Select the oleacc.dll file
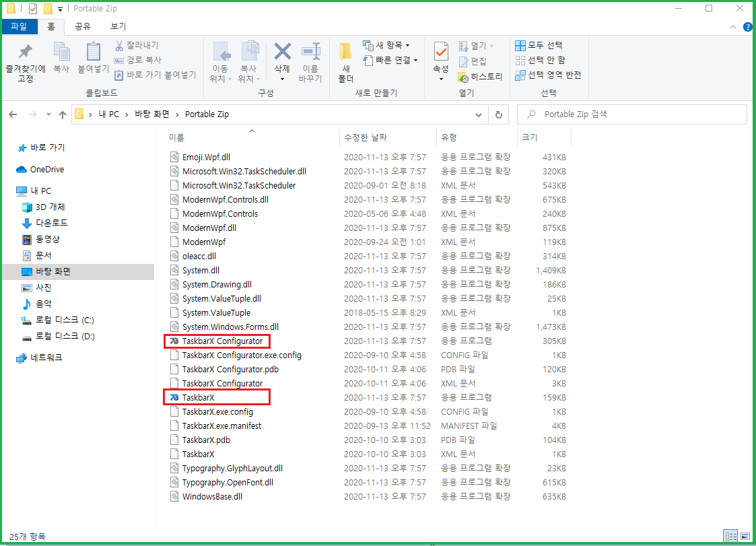The height and width of the screenshot is (546, 756). click(x=193, y=256)
